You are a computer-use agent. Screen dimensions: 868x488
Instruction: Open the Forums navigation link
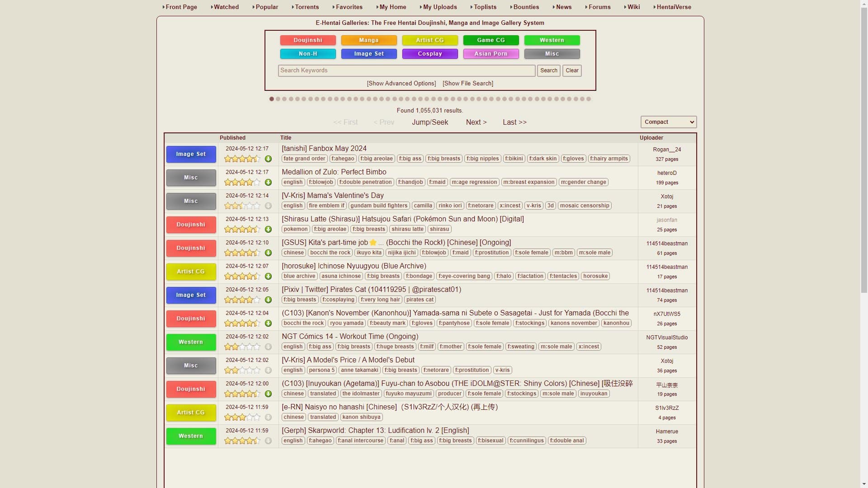click(x=599, y=7)
